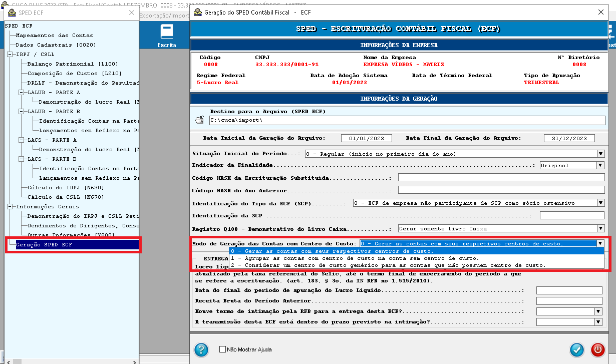Click the SPED ECF window title icon

coord(12,13)
